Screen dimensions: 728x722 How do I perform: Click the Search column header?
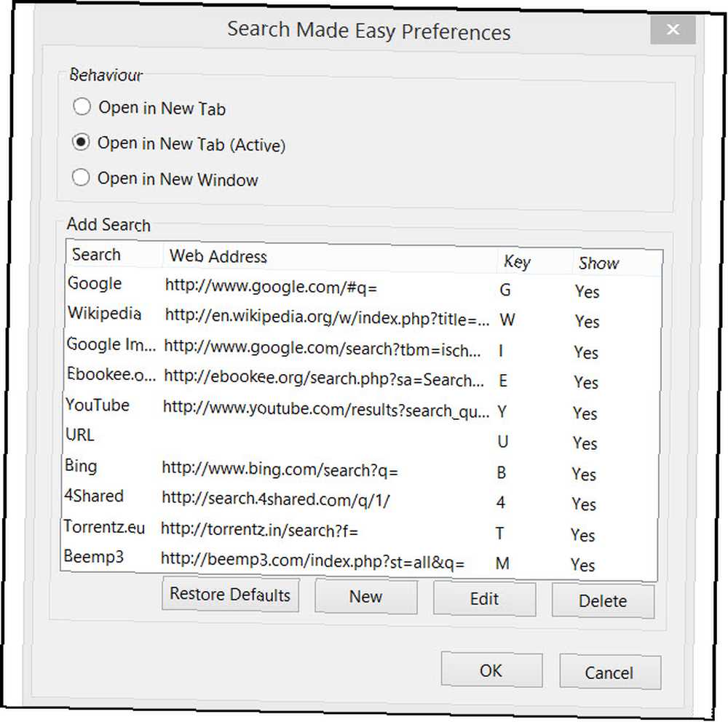[x=97, y=255]
